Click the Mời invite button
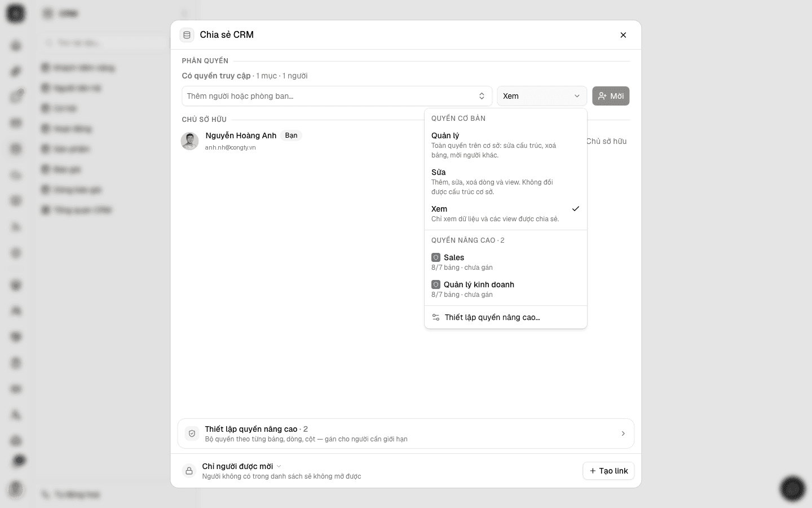Image resolution: width=812 pixels, height=508 pixels. click(x=611, y=96)
